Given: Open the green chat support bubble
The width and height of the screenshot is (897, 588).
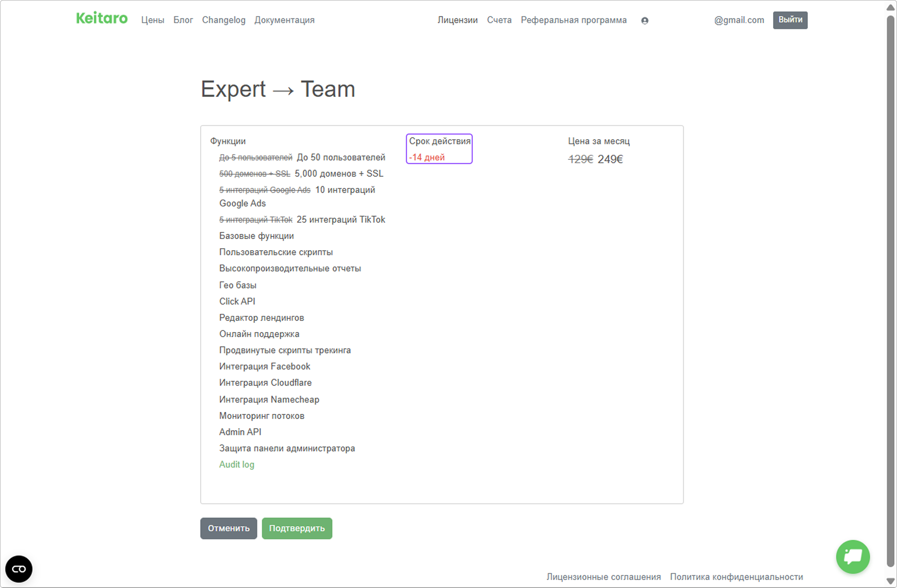Looking at the screenshot, I should pos(853,557).
